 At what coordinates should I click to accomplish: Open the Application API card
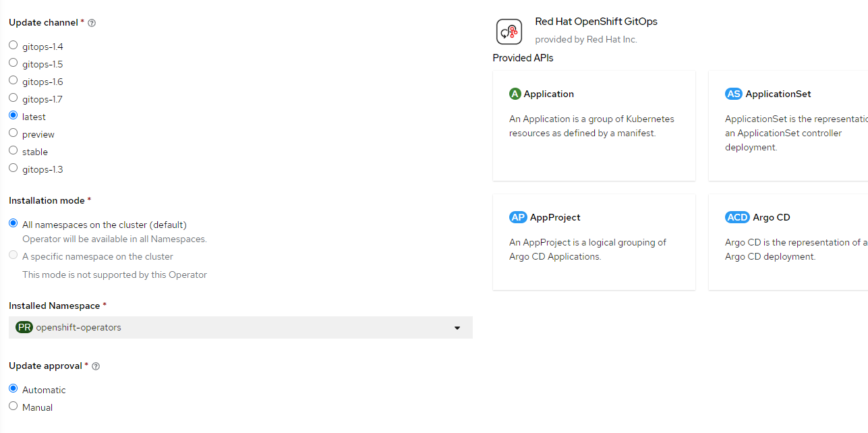pos(594,125)
